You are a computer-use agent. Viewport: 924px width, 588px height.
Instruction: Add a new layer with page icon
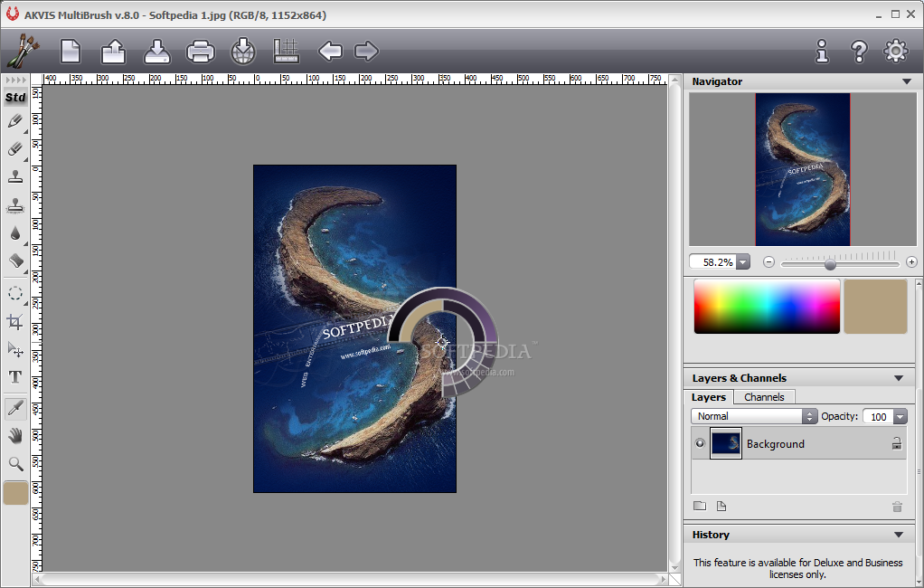click(x=721, y=506)
